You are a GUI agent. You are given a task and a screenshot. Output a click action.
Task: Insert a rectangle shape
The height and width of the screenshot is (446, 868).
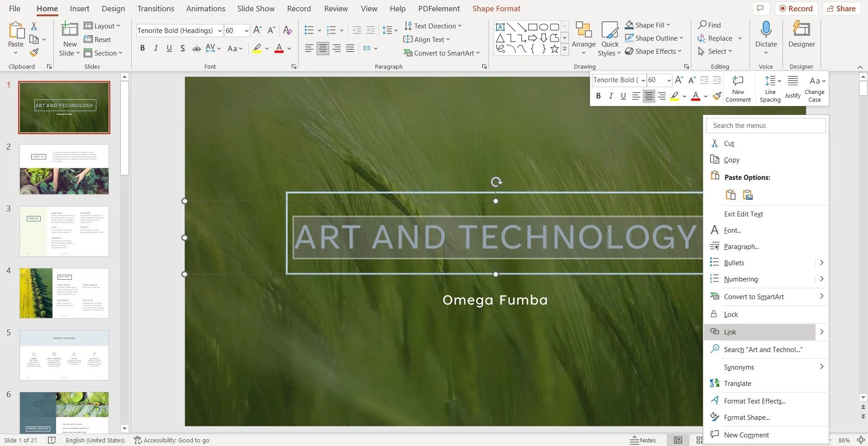point(532,27)
